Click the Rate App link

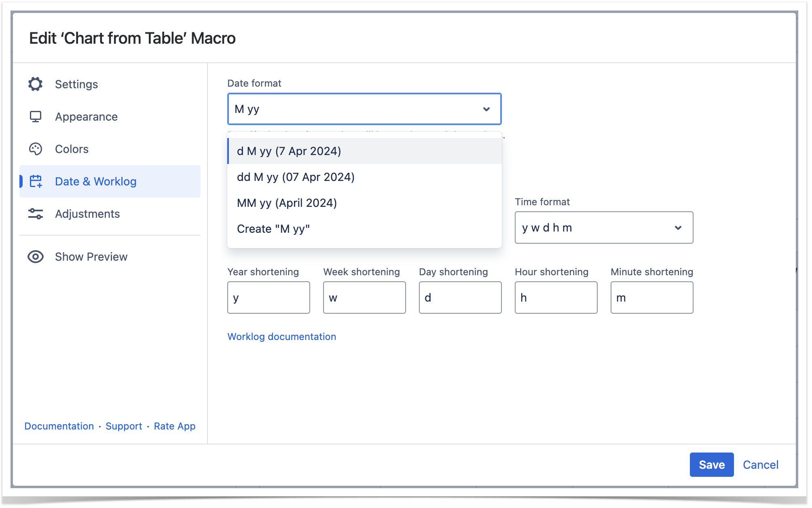click(175, 426)
